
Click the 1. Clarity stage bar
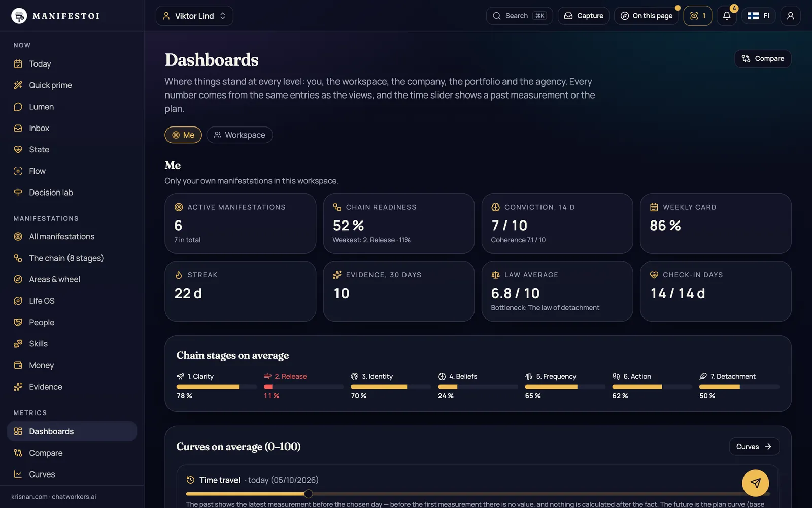pos(217,387)
